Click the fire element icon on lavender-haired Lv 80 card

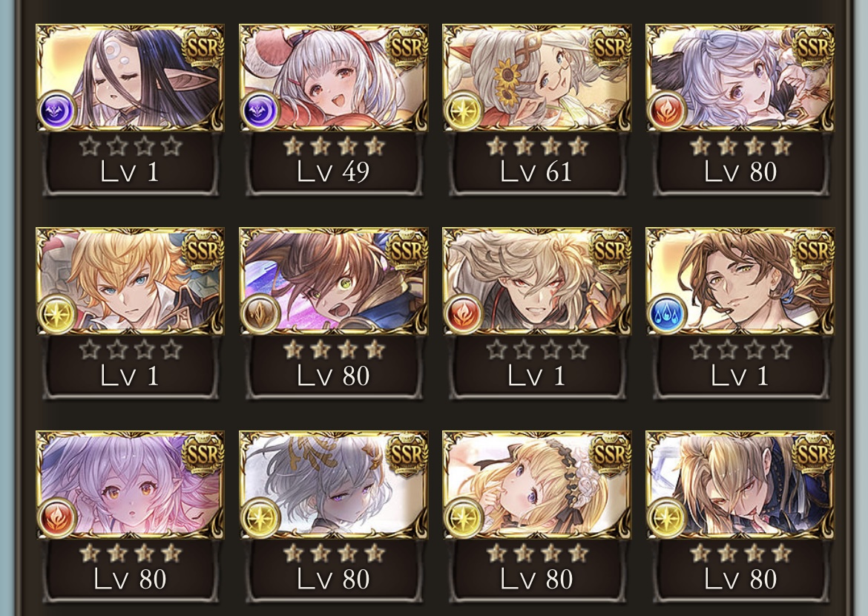pos(667,111)
